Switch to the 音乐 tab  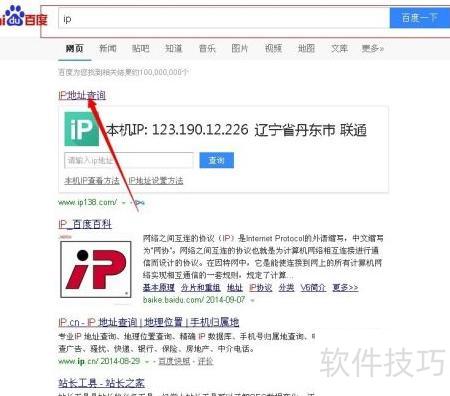(x=207, y=48)
